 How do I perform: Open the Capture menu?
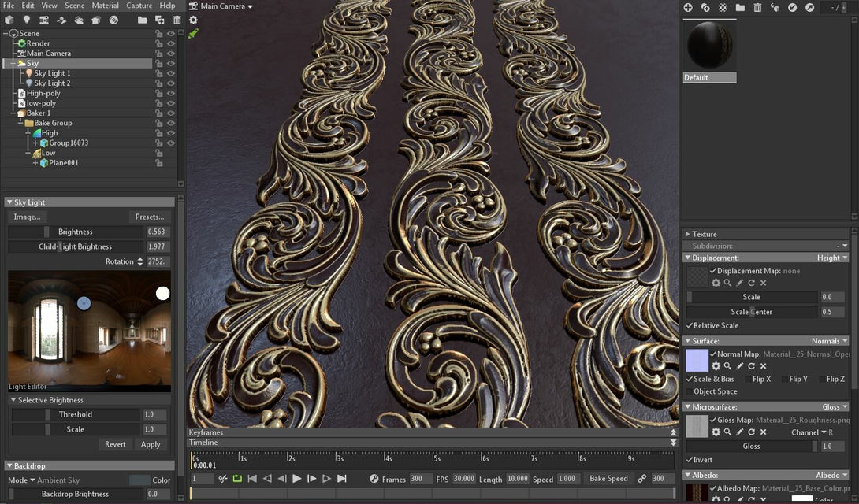tap(139, 6)
